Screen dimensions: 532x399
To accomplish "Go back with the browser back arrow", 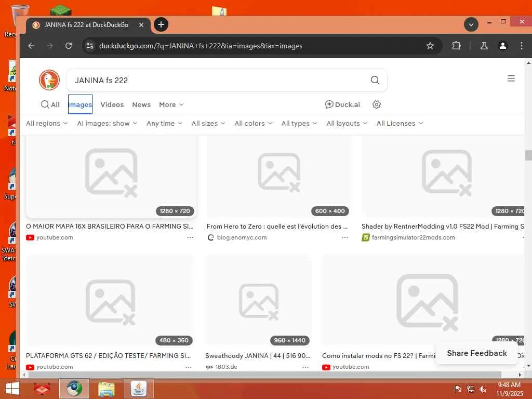I will click(x=31, y=46).
